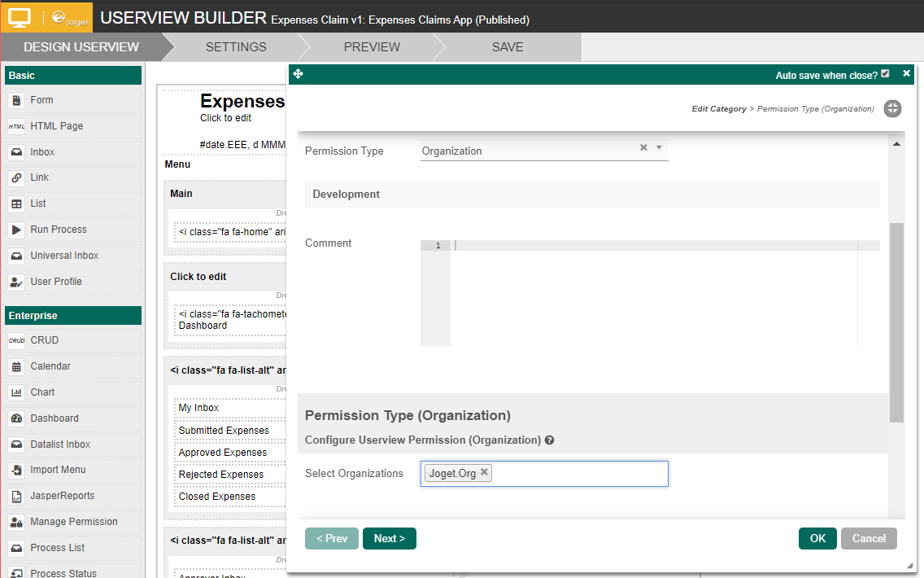Screen dimensions: 924x578
Task: Click the help icon beside Configure Userview Permission
Action: (550, 440)
